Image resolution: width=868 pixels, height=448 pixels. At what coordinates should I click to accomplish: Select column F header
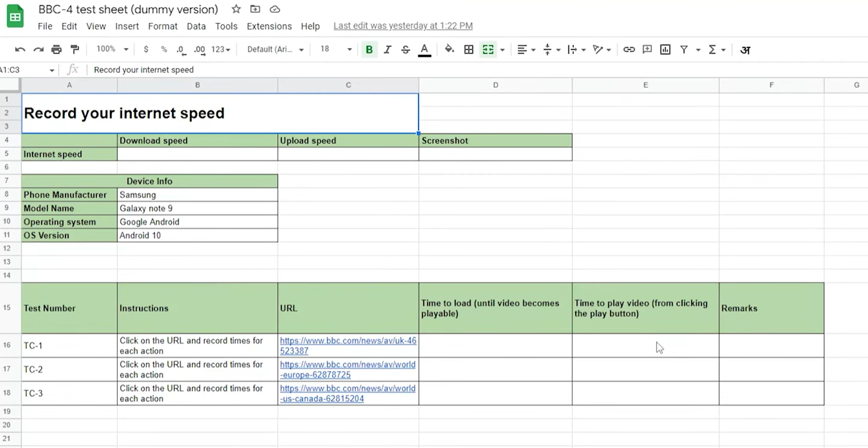771,85
